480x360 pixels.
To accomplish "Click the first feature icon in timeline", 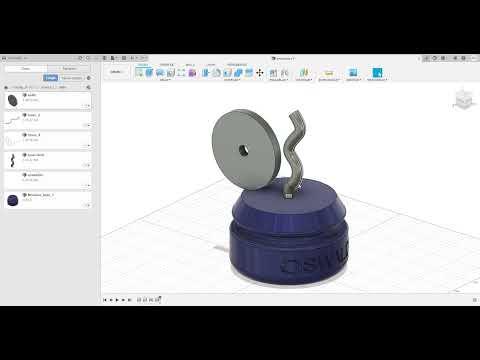I will click(x=139, y=300).
